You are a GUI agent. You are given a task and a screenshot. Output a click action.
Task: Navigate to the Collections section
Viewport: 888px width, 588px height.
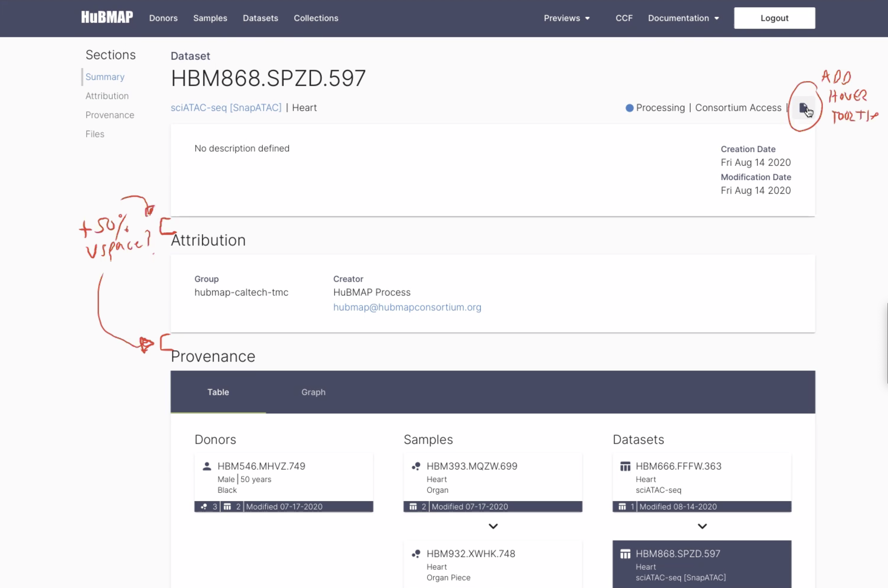[x=316, y=18]
